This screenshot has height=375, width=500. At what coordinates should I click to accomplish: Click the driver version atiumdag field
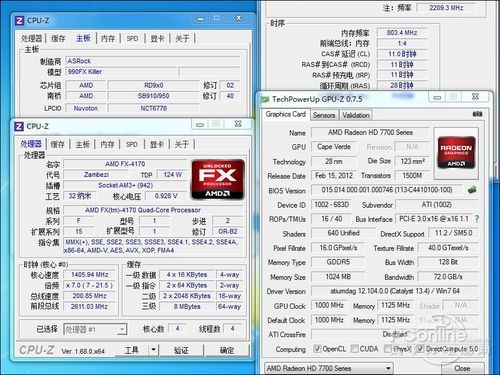[395, 291]
